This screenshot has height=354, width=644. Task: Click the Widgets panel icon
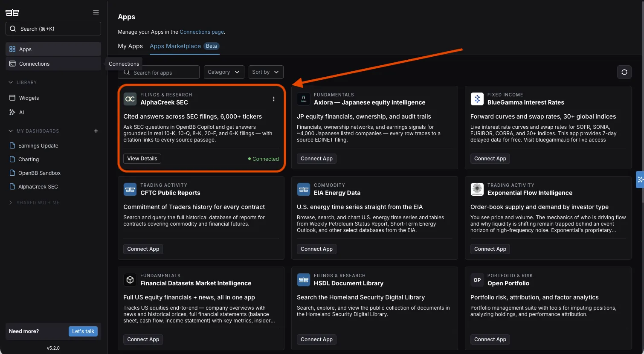click(x=12, y=98)
